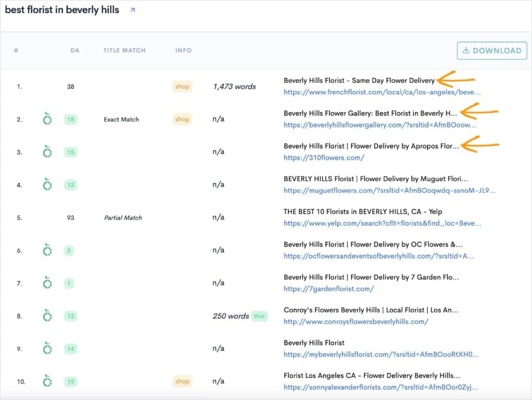The width and height of the screenshot is (532, 400).
Task: Select the shop badge on result 1
Action: click(182, 86)
